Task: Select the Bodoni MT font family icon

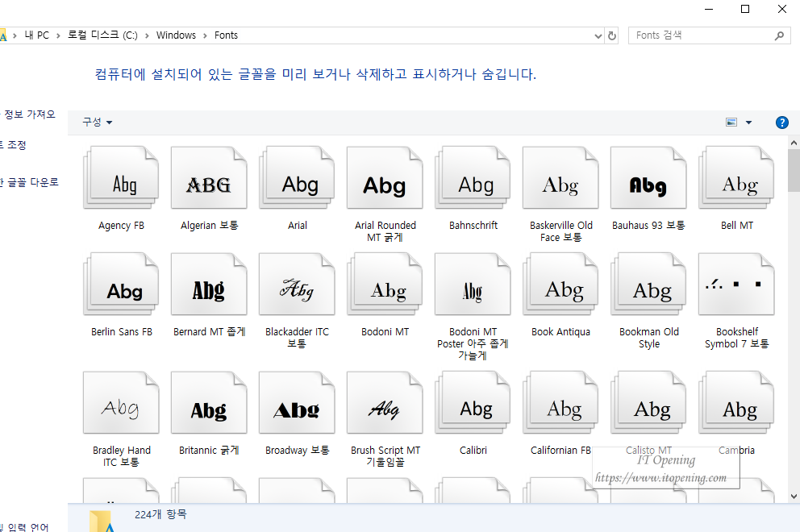Action: click(385, 284)
